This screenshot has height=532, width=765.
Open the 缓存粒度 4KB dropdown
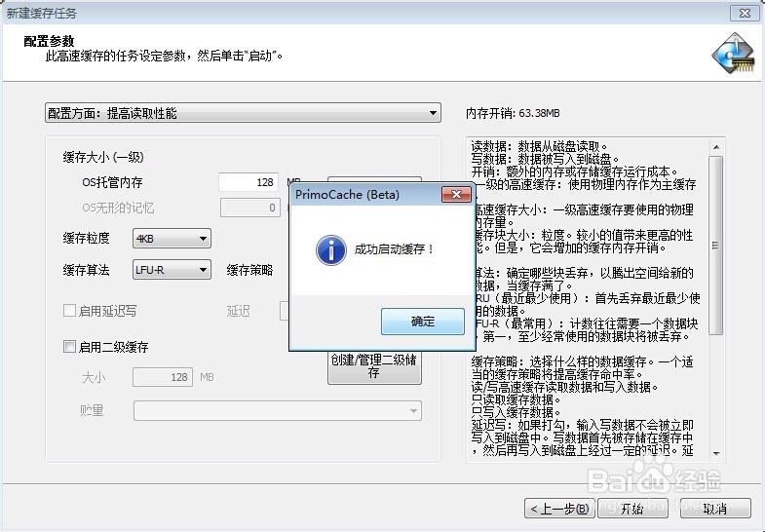(x=172, y=239)
